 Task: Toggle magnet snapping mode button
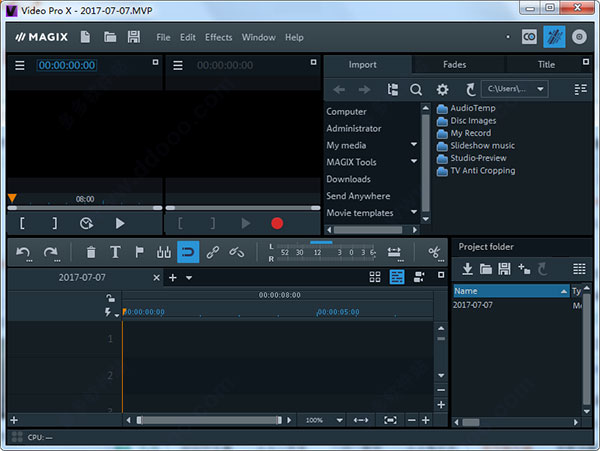[x=188, y=252]
